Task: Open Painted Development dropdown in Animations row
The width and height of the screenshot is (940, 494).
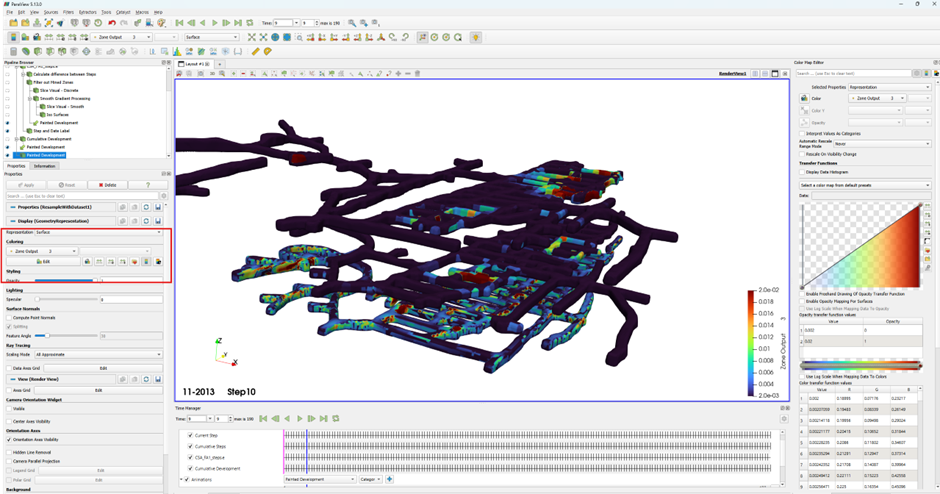Action: pyautogui.click(x=320, y=480)
